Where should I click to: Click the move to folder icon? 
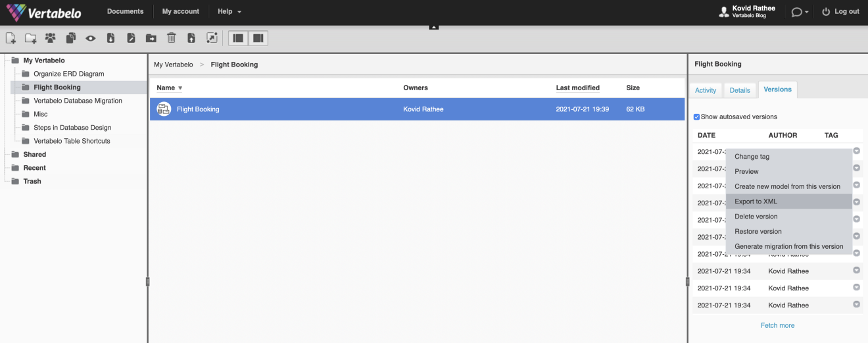(151, 38)
